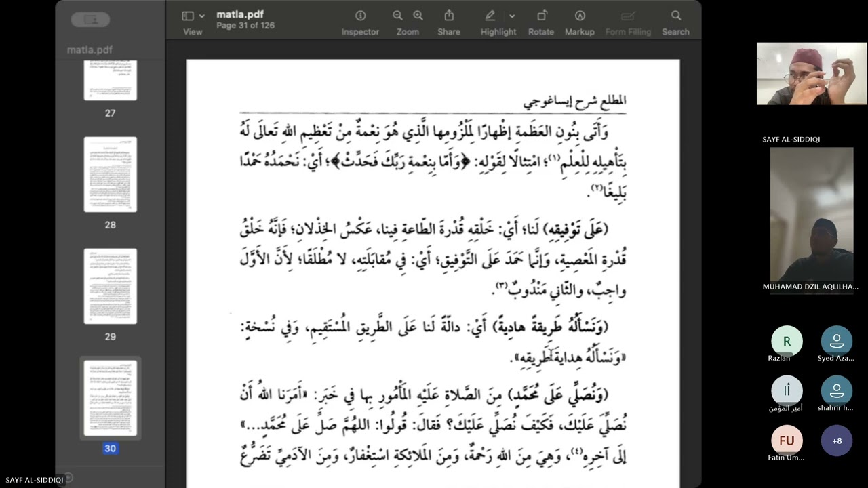Activate the Highlight pen tool

[x=490, y=16]
